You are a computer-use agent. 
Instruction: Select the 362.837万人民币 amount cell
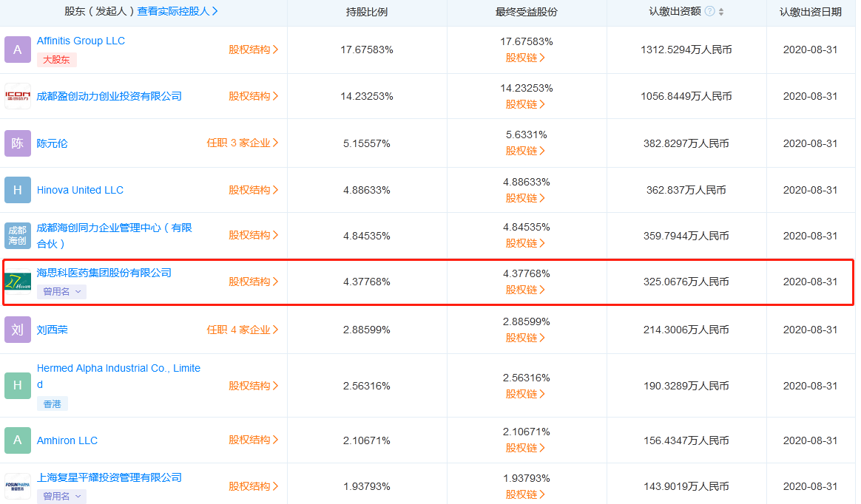click(686, 191)
